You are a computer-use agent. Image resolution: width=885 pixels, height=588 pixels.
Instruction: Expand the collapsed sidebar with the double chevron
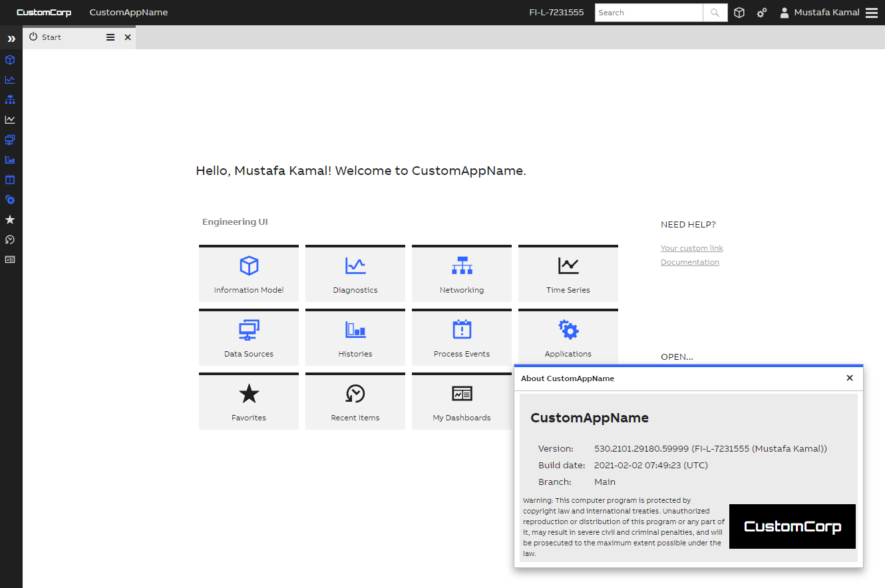[11, 38]
